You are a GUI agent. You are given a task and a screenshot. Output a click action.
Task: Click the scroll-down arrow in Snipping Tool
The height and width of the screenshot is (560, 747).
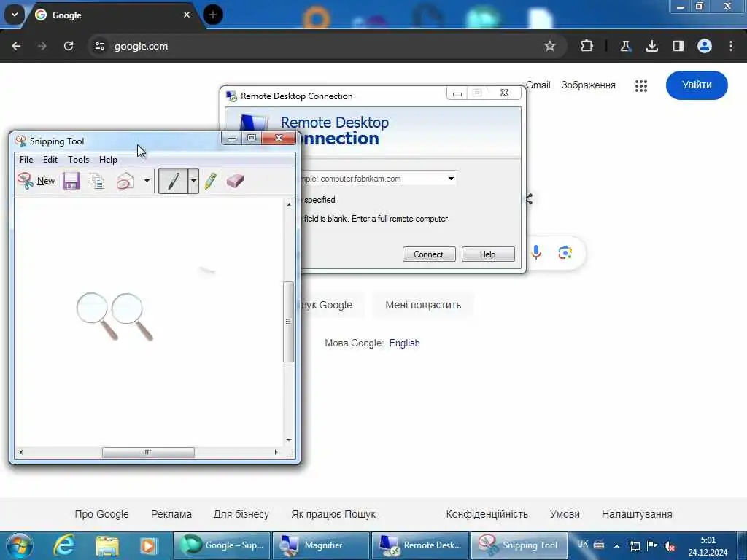289,440
